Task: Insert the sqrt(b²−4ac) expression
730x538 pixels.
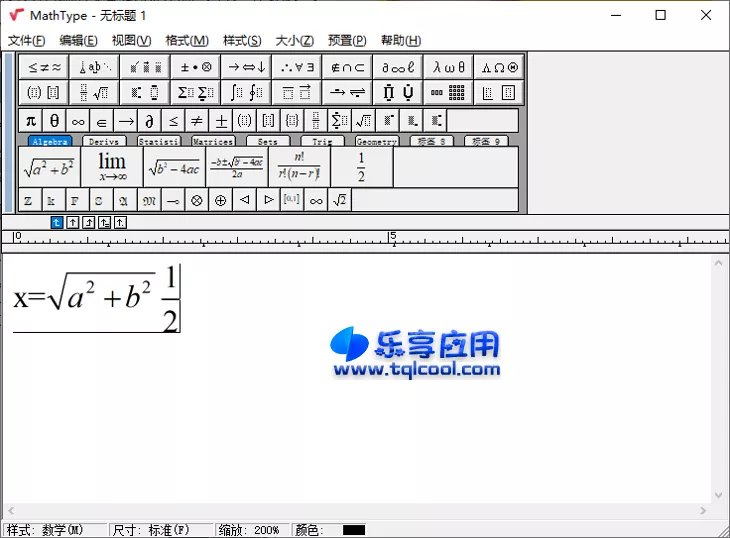Action: click(x=175, y=167)
